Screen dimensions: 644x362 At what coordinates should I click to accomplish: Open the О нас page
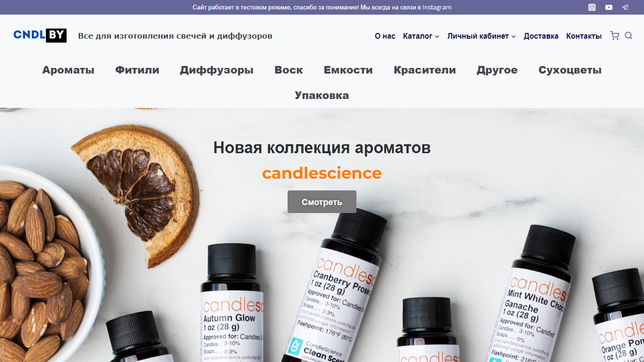click(385, 36)
